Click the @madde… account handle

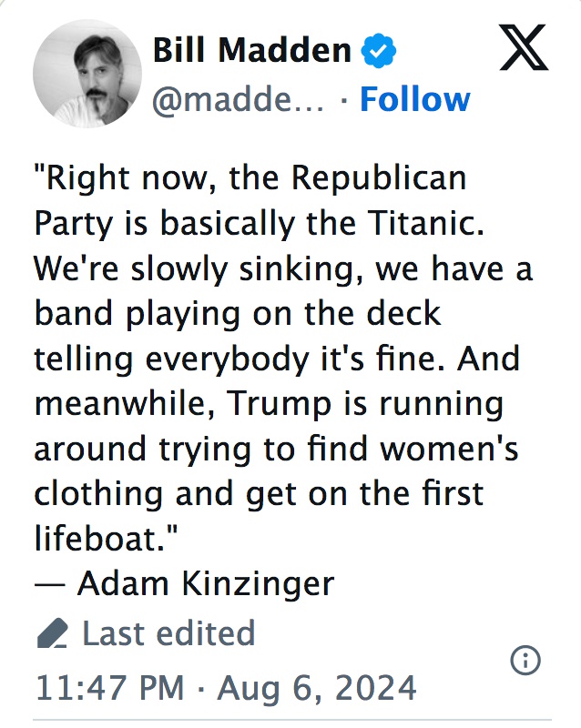click(239, 98)
